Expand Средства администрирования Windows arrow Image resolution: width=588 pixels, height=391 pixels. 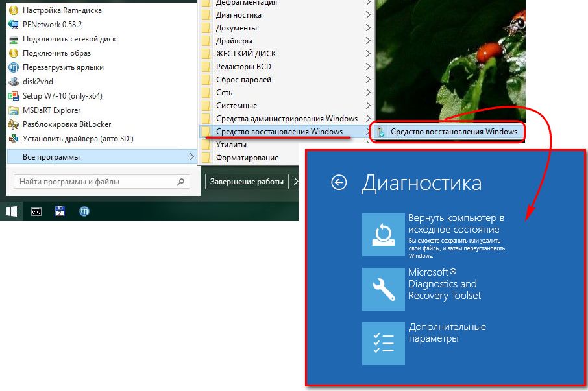368,119
